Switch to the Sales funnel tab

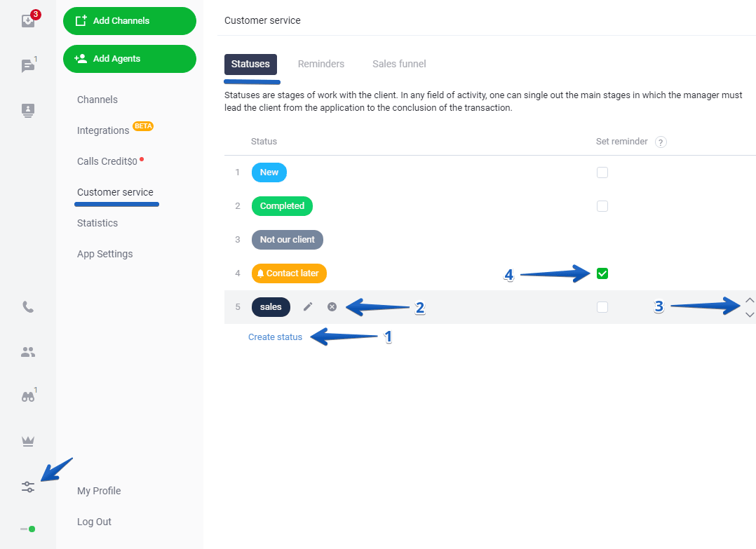[x=399, y=64]
